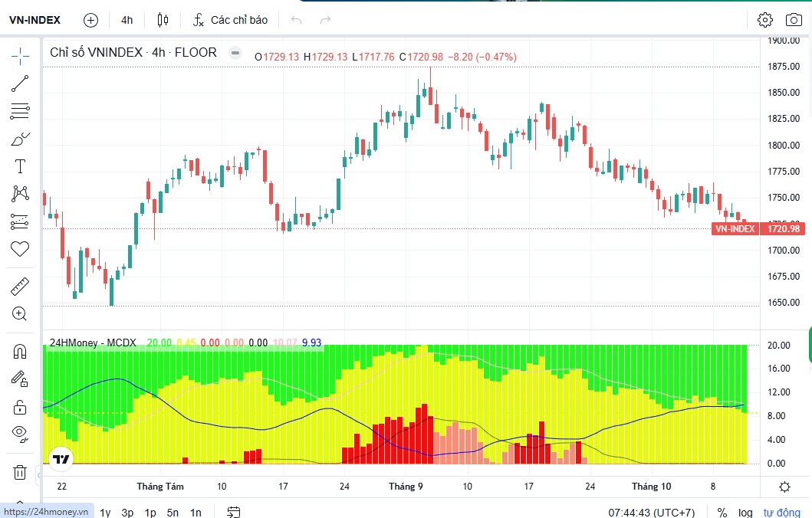Open the candlestick chart type menu
Screen dimensions: 812x518
pos(163,20)
